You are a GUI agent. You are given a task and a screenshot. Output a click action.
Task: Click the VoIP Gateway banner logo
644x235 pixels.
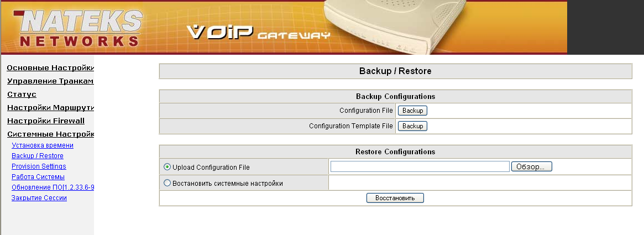click(258, 33)
